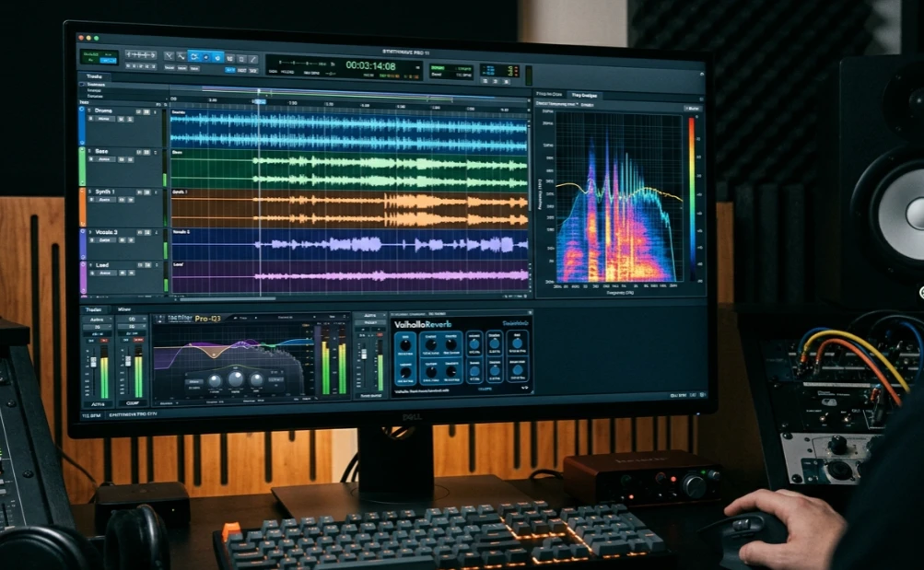
Task: Select the pencil draw tool in toolbar
Action: [252, 59]
